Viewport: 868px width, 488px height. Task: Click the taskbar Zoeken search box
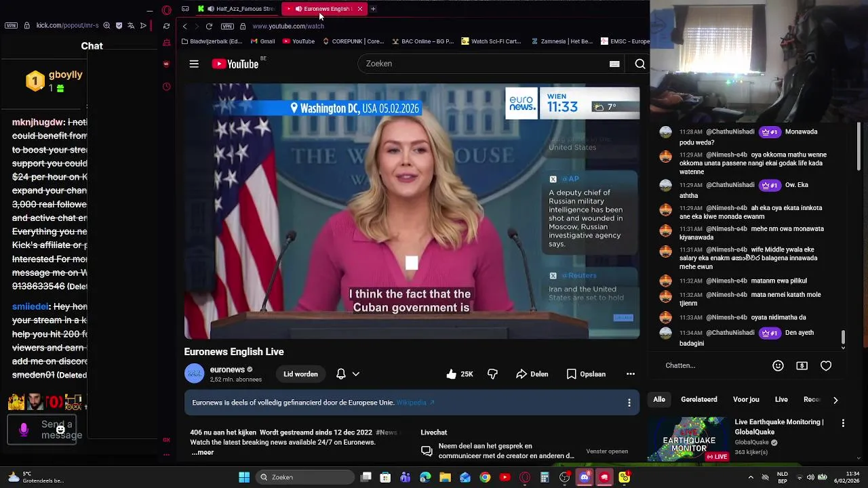pyautogui.click(x=307, y=477)
